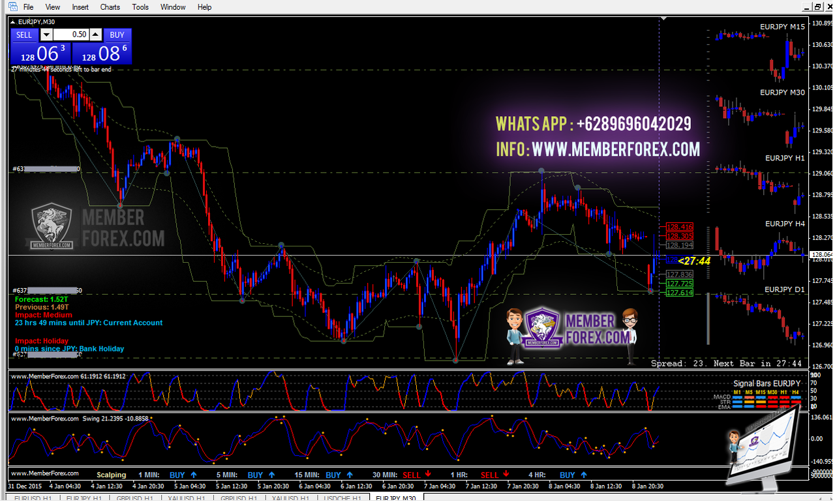The image size is (835, 504).
Task: Click the EURJPY D1 mini chart label
Action: point(785,289)
